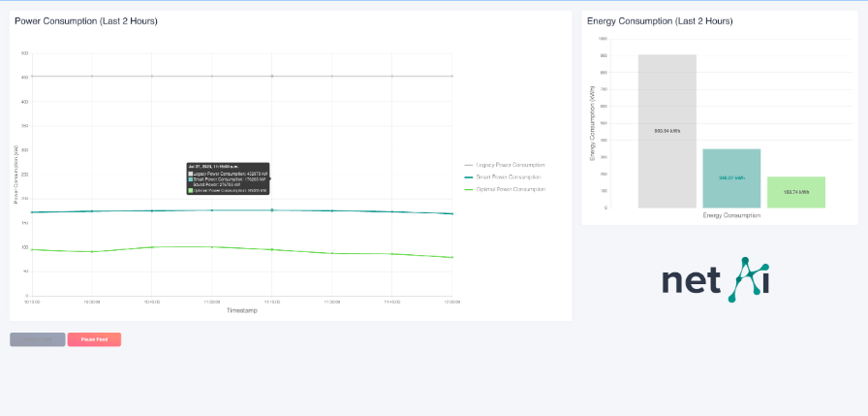Viewport: 868px width, 416px height.
Task: Click the legacy power data point at 10:30:00
Action: (92, 76)
